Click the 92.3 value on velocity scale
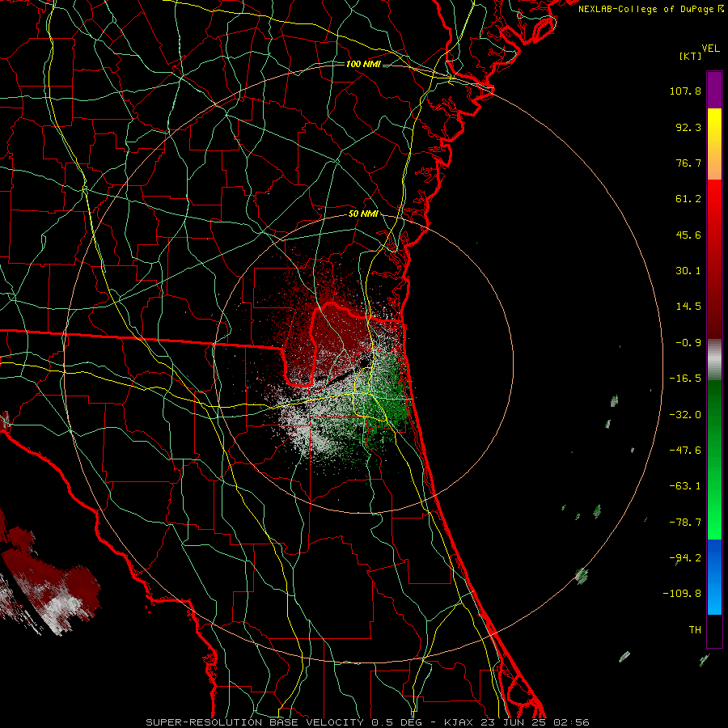The height and width of the screenshot is (728, 728). pos(688,127)
